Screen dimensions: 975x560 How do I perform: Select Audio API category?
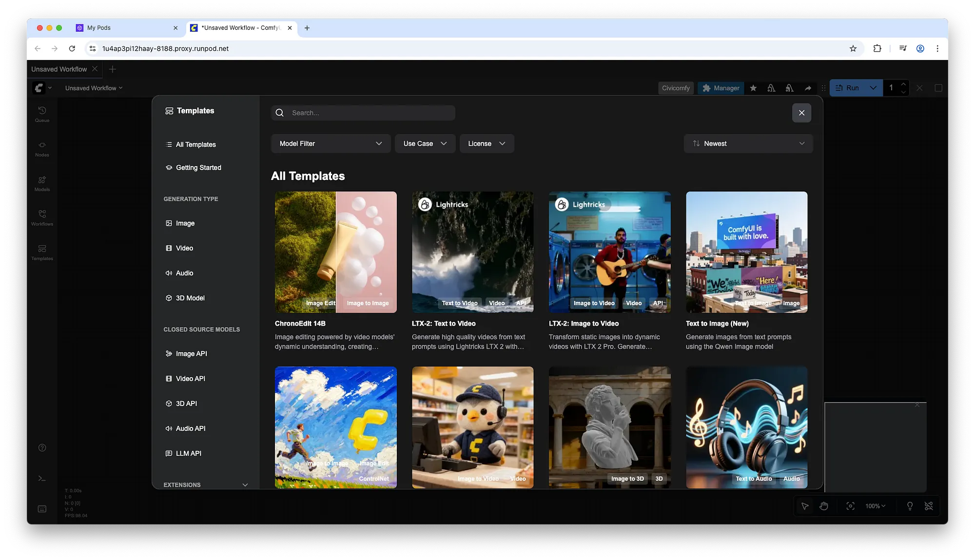pos(205,428)
